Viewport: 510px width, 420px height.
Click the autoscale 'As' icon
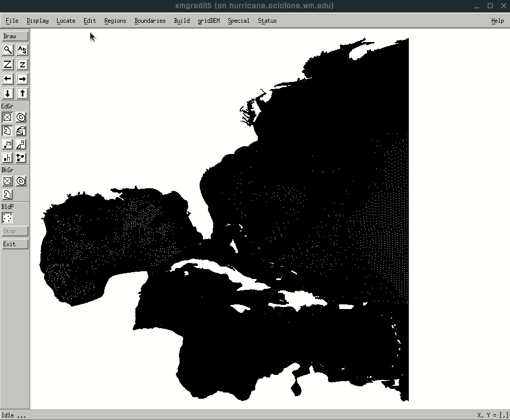(22, 50)
